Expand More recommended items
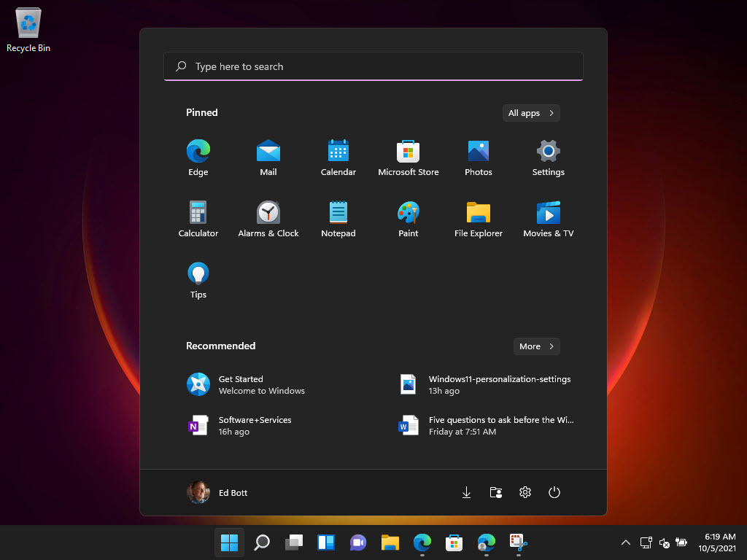747x560 pixels. [536, 346]
